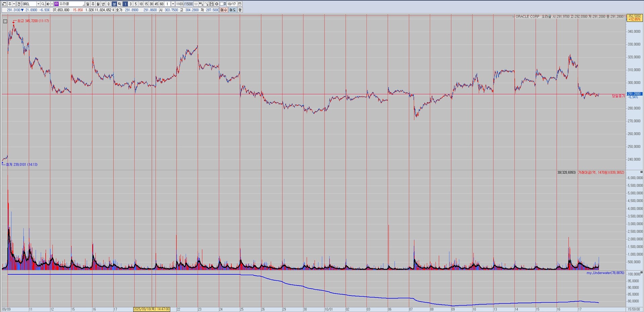The image size is (644, 312).
Task: Select the 30-minute interval button
Action: [x=151, y=4]
